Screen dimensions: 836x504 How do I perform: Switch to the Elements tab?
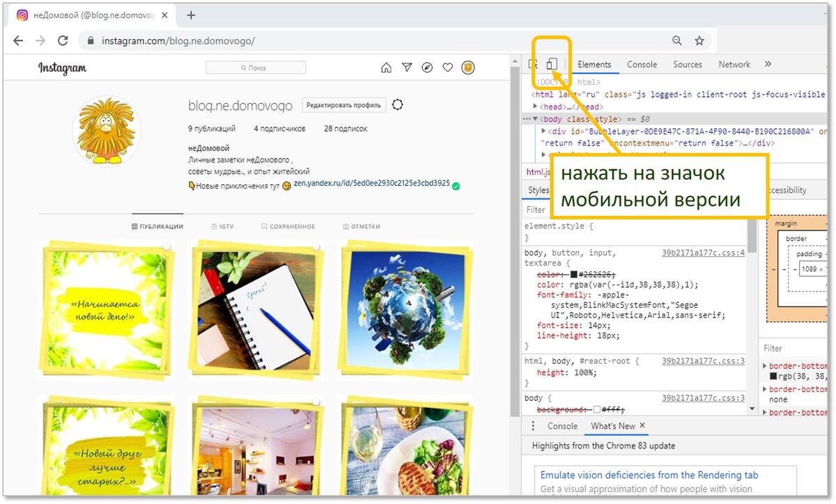[594, 64]
